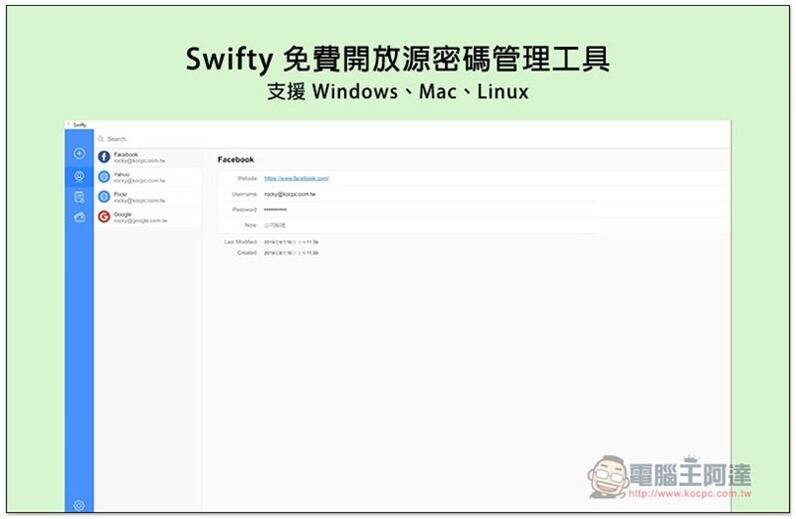Select the Flickr entry name in the list
The width and height of the screenshot is (796, 519).
[120, 194]
